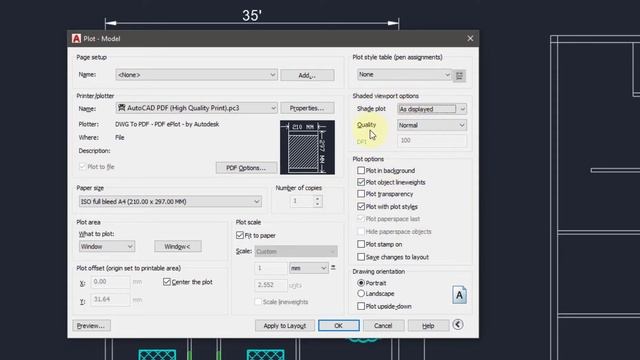Screen dimensions: 640x360
Task: Click the X plot offset field
Action: pyautogui.click(x=110, y=282)
